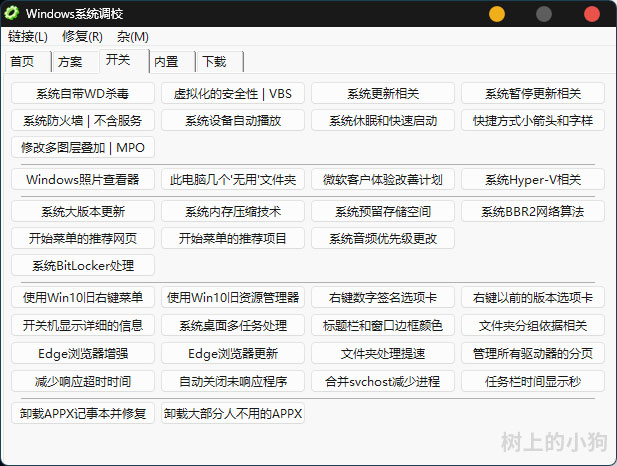Click the green app icon in title bar
Viewport: 617px width, 466px height.
pos(11,13)
